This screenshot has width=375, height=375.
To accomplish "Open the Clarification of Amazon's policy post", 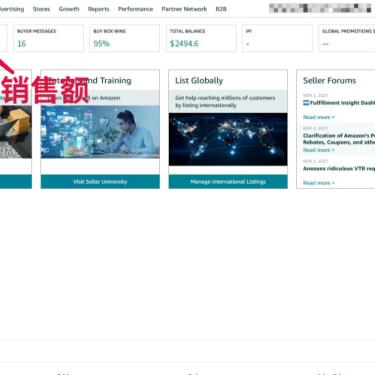I will click(339, 139).
